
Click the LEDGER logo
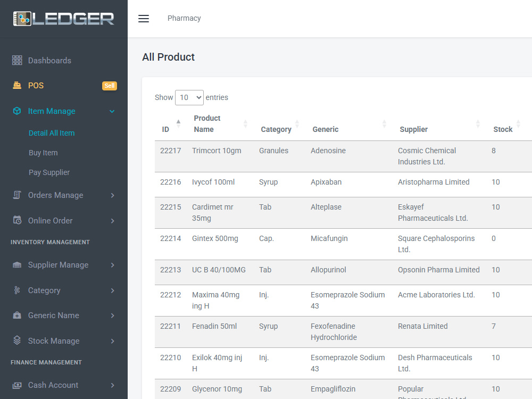[63, 19]
